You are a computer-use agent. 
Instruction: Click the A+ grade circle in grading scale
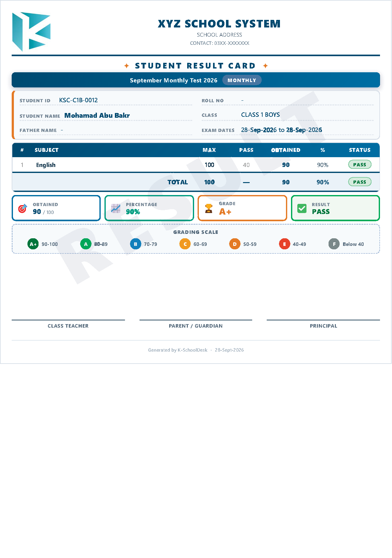point(33,244)
